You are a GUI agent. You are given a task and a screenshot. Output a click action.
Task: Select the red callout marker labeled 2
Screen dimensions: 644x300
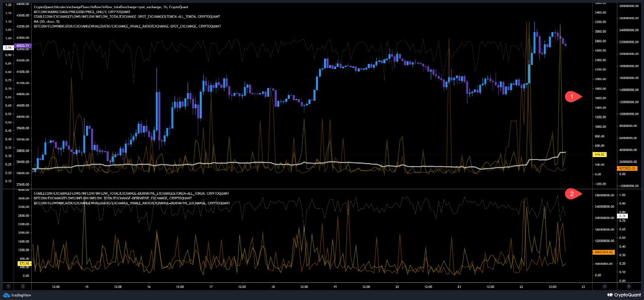572,194
